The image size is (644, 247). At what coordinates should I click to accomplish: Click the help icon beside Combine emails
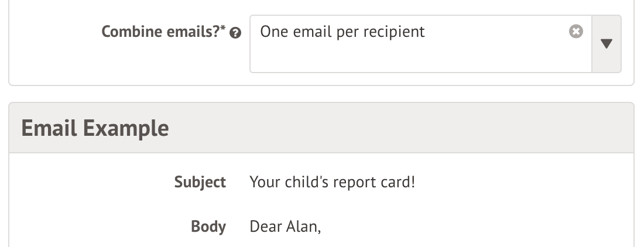coord(236,33)
